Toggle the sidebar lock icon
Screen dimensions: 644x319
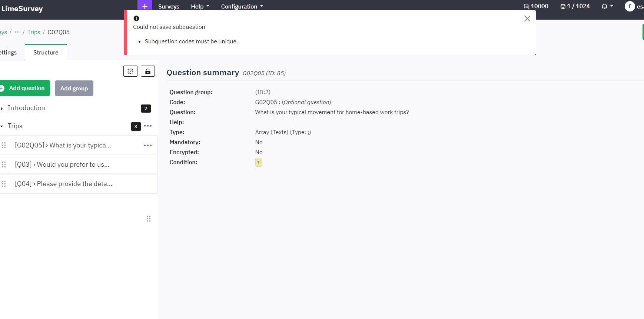tap(148, 71)
